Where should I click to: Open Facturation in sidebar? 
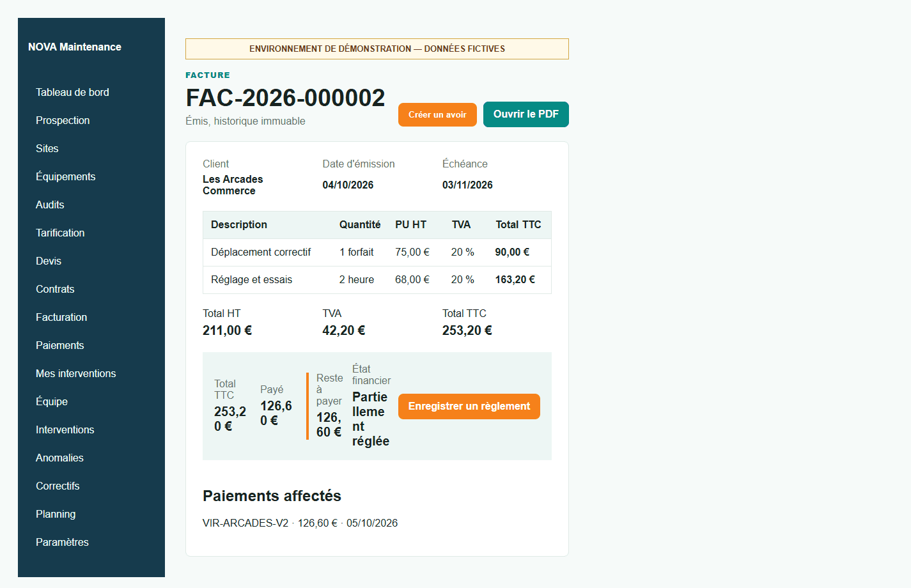point(61,317)
